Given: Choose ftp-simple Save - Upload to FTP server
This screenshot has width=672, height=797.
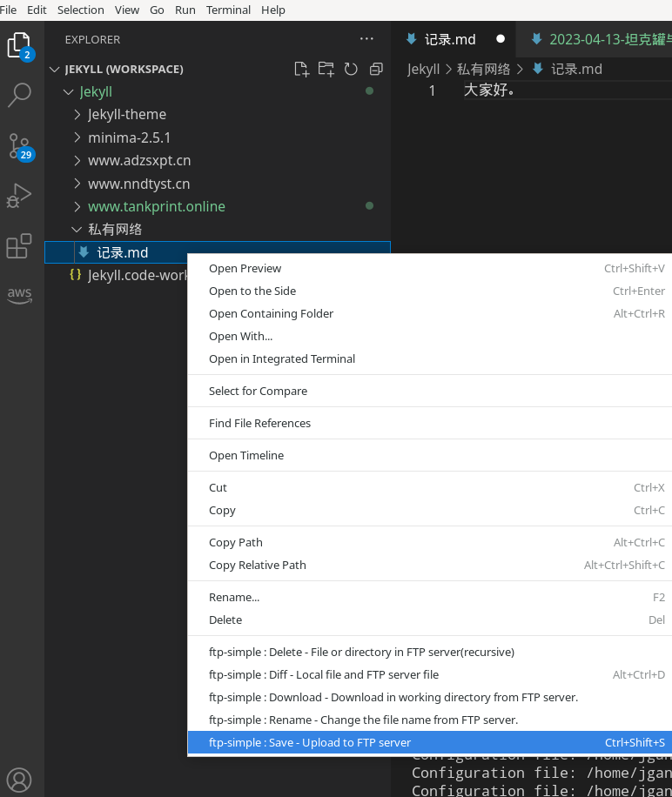Looking at the screenshot, I should [x=429, y=742].
